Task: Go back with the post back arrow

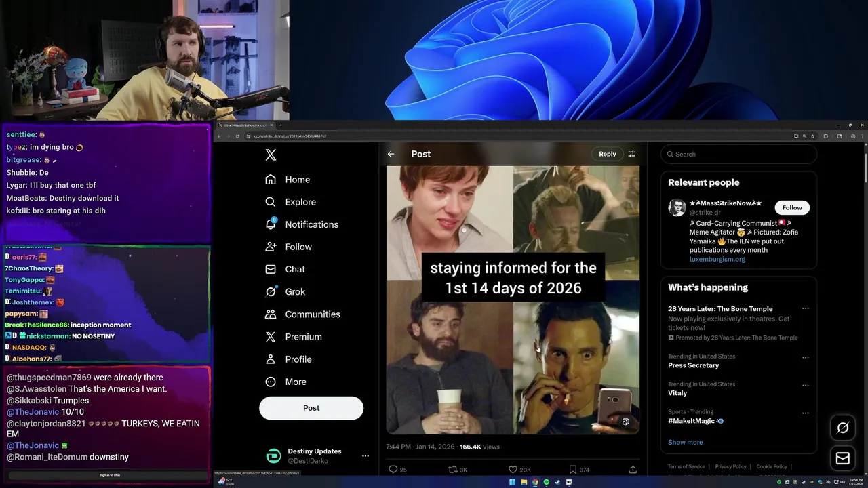Action: 391,154
